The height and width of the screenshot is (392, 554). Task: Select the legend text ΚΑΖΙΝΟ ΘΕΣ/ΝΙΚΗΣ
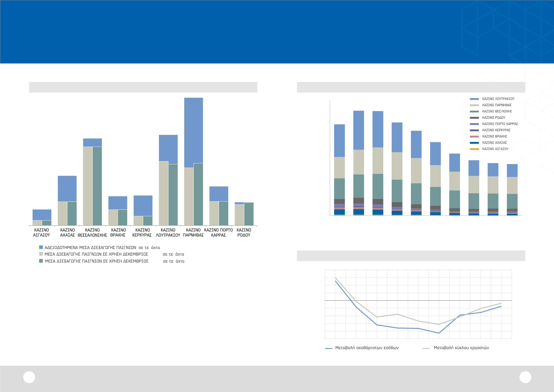point(497,111)
